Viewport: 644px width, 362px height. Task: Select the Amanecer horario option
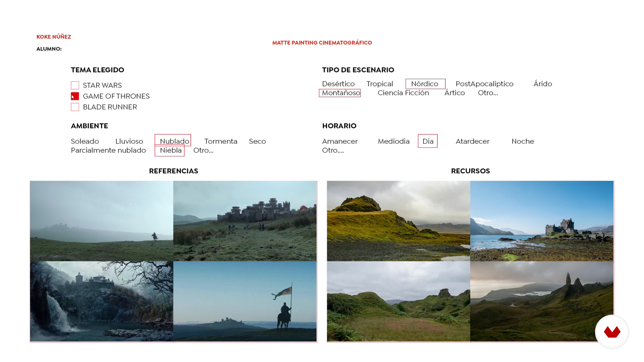pos(340,141)
